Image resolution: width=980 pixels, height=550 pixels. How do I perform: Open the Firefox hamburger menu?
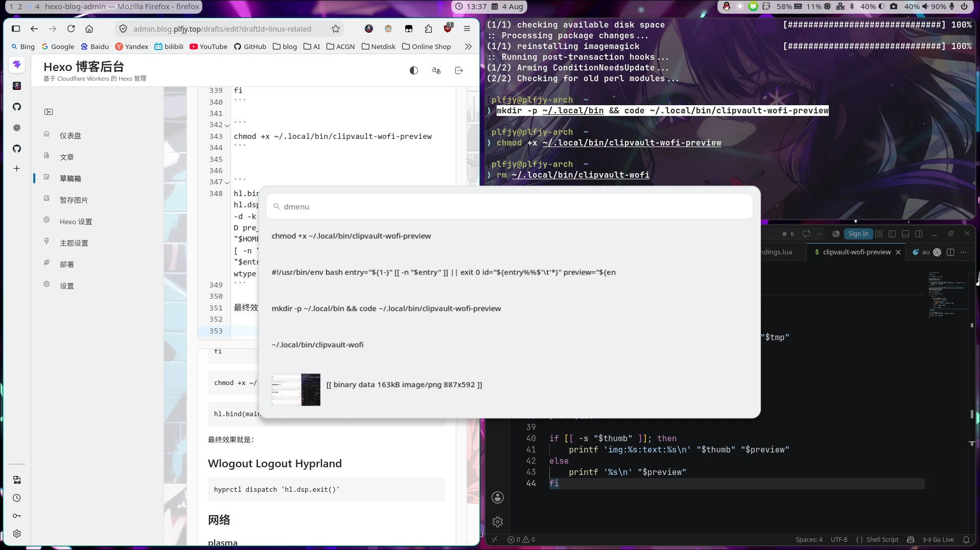click(467, 29)
